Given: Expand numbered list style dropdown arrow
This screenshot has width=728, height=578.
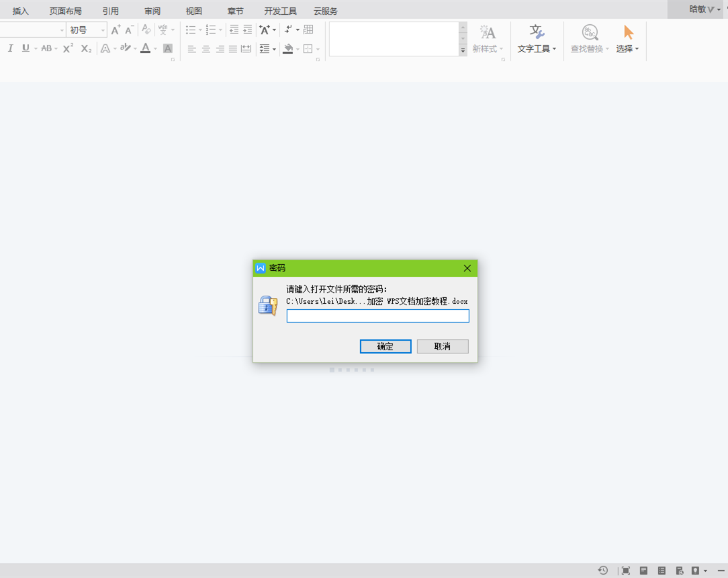Looking at the screenshot, I should coord(220,30).
